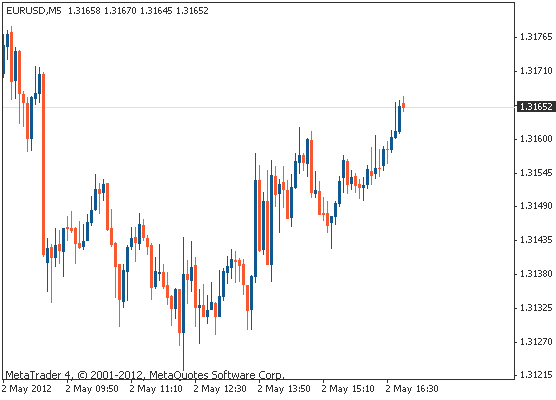This screenshot has height=400, width=556.
Task: Select the 2 May 16:30 time label
Action: 412,389
